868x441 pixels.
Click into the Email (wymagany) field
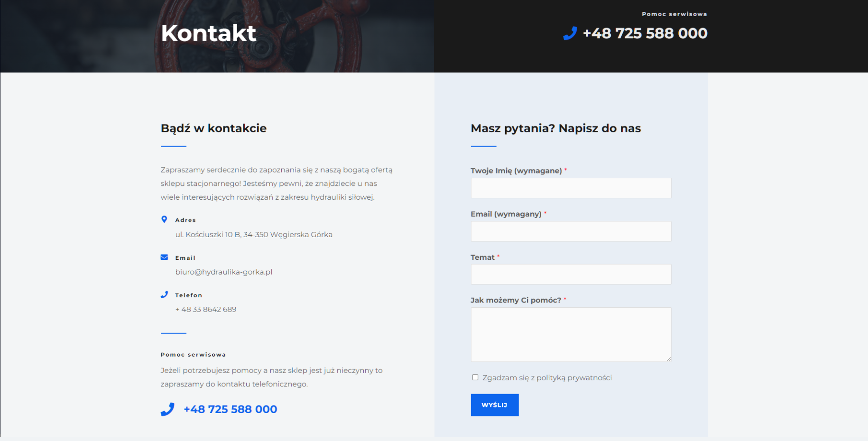571,231
